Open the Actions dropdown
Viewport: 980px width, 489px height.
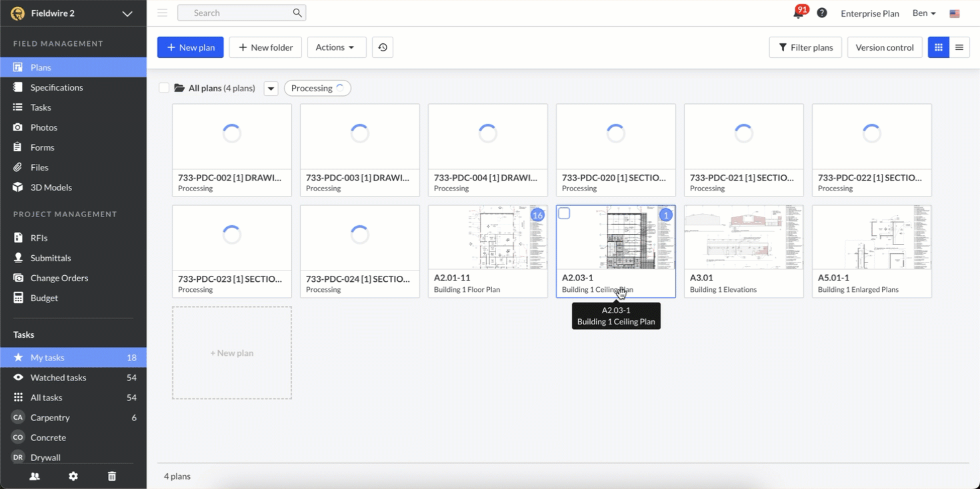[336, 47]
